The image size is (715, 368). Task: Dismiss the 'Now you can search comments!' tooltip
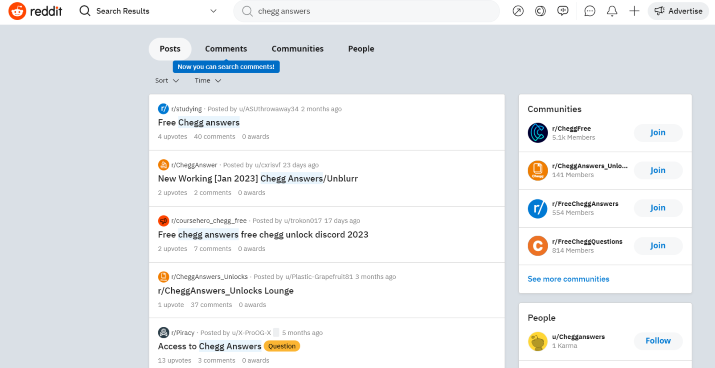point(226,67)
